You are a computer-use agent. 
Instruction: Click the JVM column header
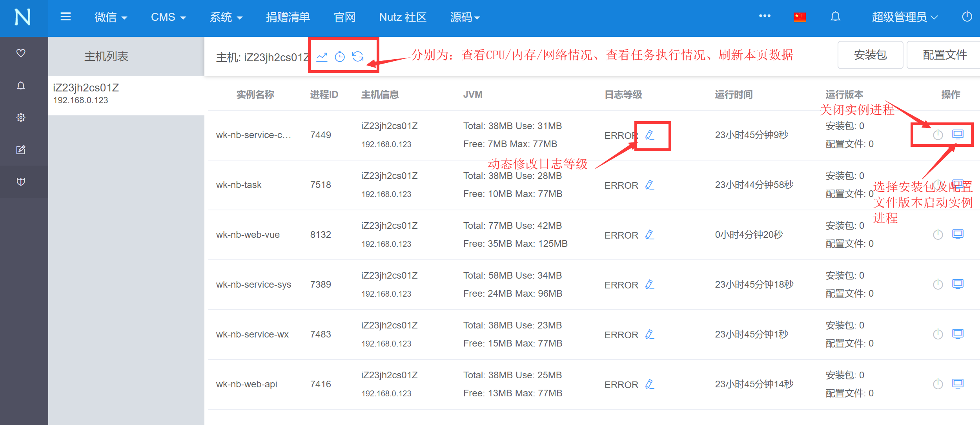pos(473,95)
